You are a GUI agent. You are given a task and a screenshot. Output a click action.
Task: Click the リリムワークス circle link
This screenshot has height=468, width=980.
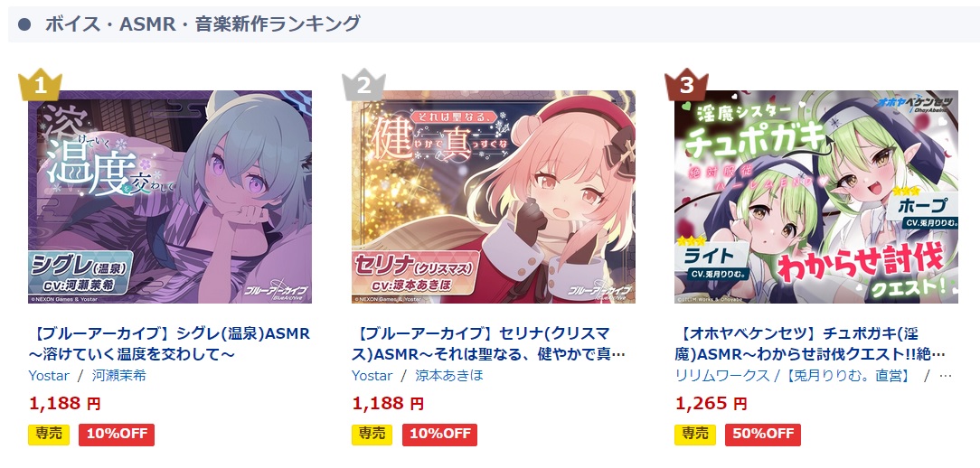coord(722,376)
